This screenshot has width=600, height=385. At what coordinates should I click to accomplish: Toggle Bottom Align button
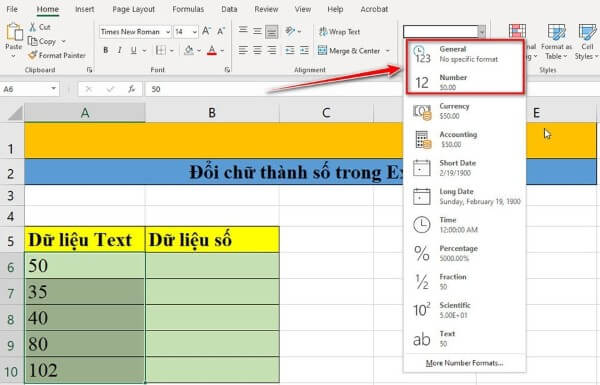coord(272,31)
